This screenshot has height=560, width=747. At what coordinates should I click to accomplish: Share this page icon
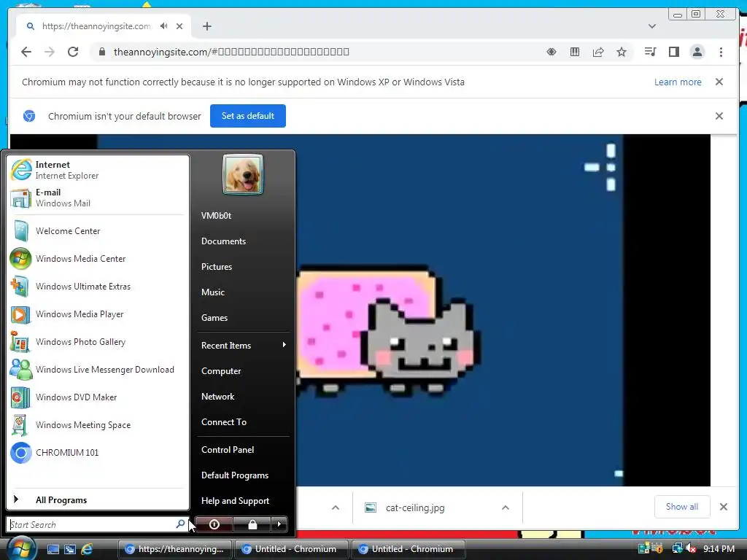[598, 52]
